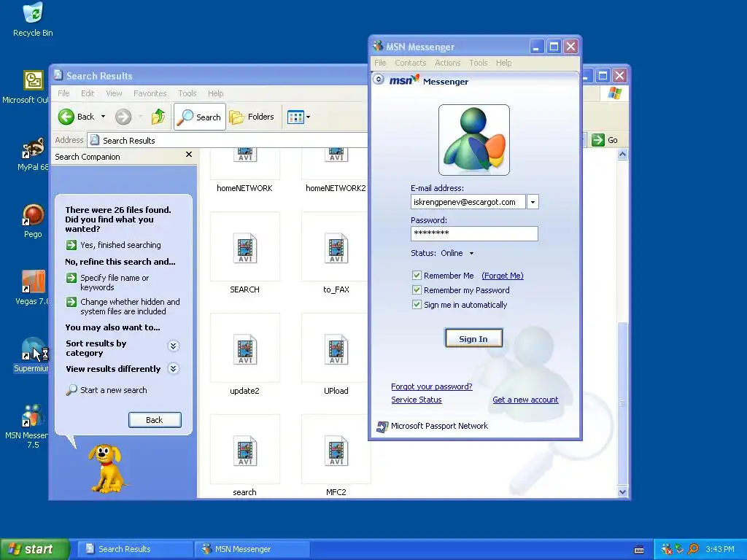Close the Search Companion pane
This screenshot has width=747, height=560.
[189, 155]
